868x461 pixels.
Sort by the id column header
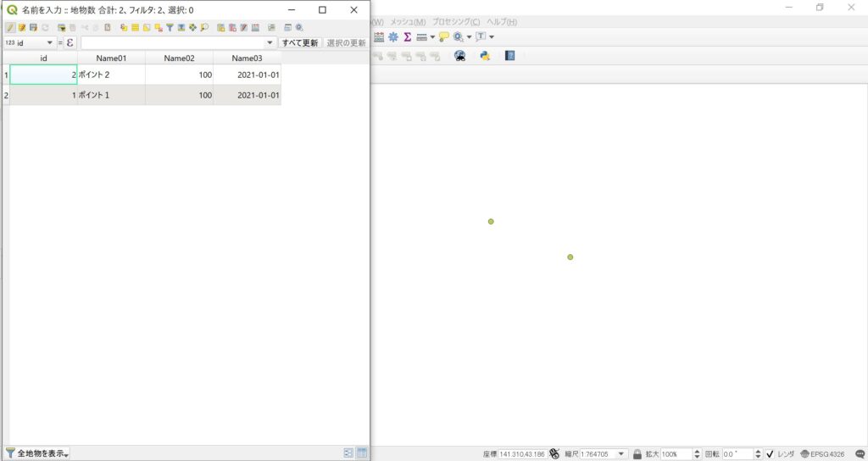(44, 58)
